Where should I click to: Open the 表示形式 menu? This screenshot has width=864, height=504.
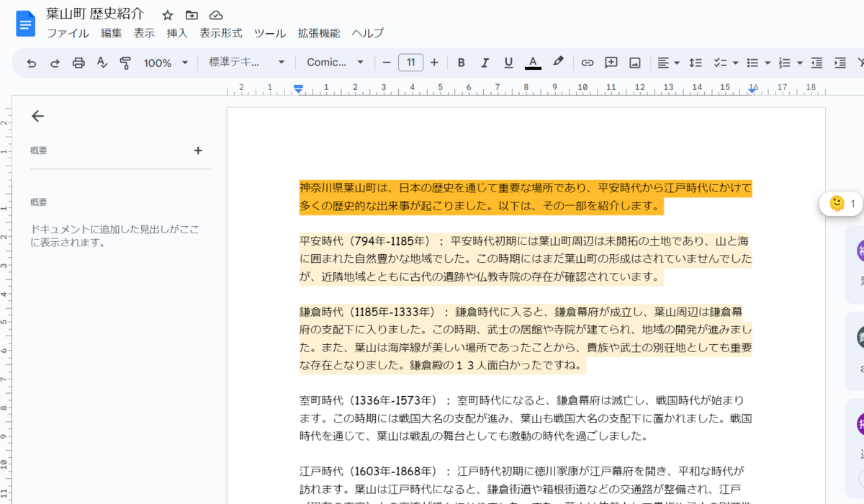(221, 33)
